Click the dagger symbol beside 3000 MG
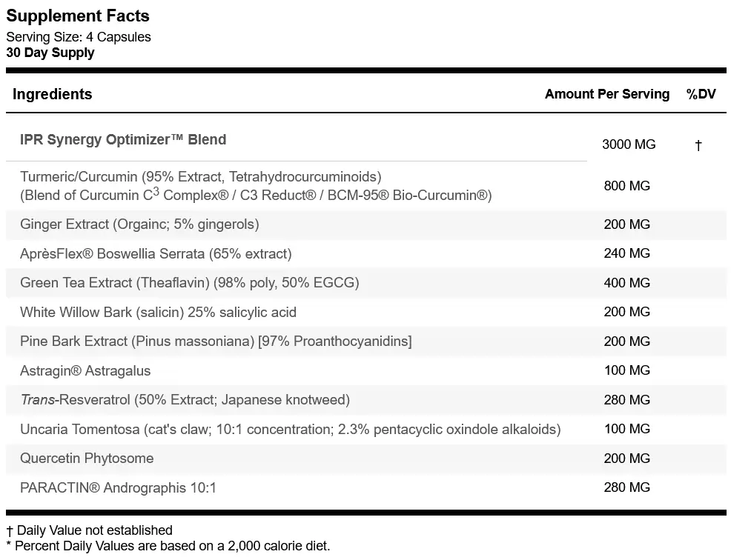The height and width of the screenshot is (560, 731). click(x=698, y=145)
